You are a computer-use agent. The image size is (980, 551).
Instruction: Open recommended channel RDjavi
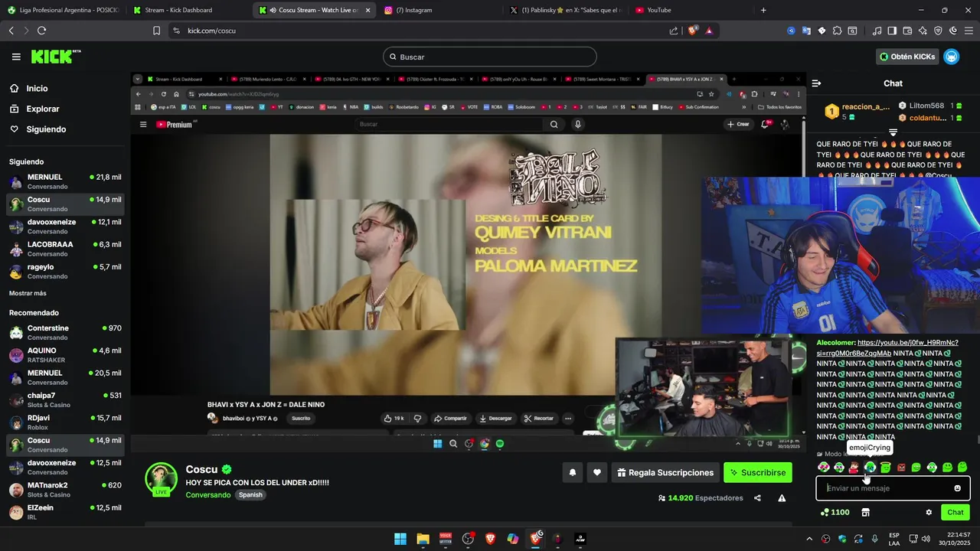pos(65,422)
